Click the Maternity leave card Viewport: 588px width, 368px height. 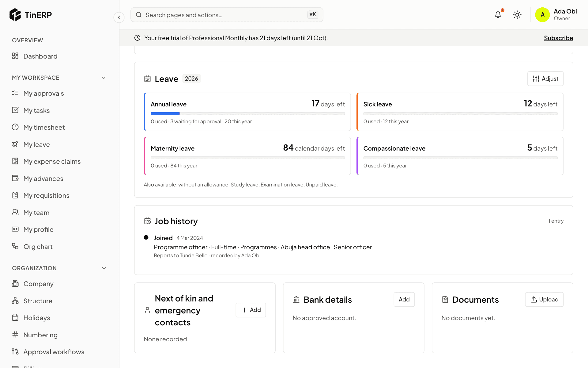(247, 156)
